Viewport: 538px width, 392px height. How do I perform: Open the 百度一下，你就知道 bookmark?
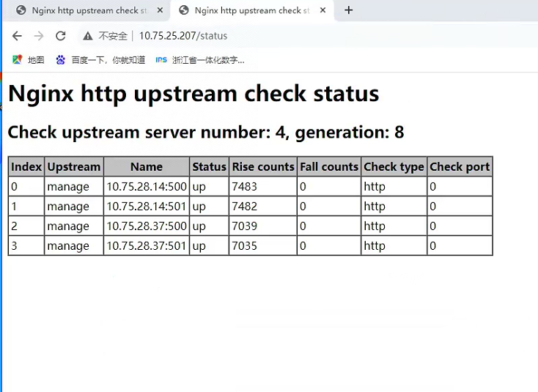(x=108, y=60)
